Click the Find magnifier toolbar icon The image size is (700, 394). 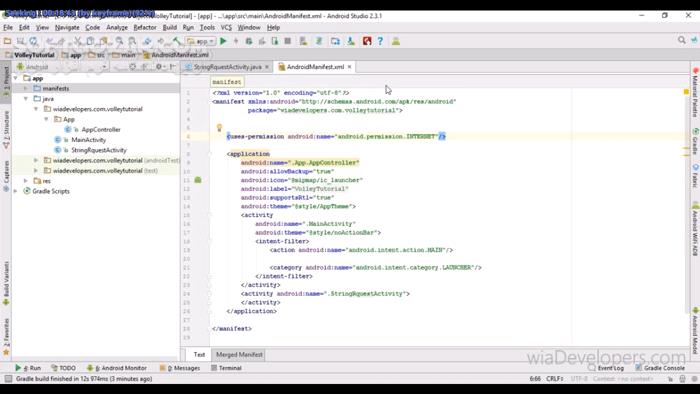[120, 41]
